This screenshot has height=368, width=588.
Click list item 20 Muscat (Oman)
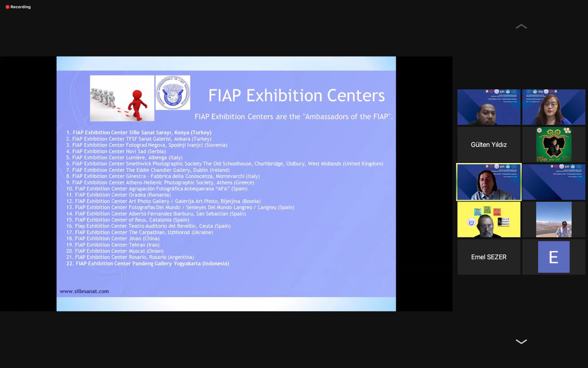point(115,251)
